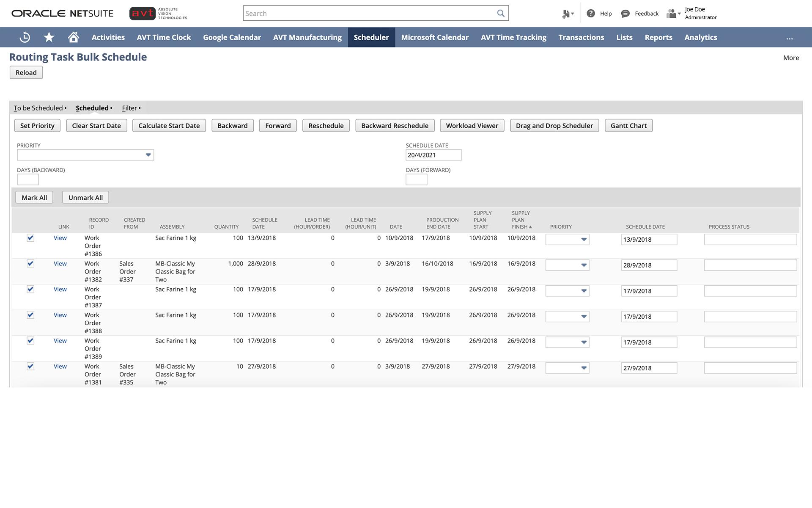Open the AVT Manufacturing menu
The width and height of the screenshot is (812, 508).
click(x=307, y=37)
